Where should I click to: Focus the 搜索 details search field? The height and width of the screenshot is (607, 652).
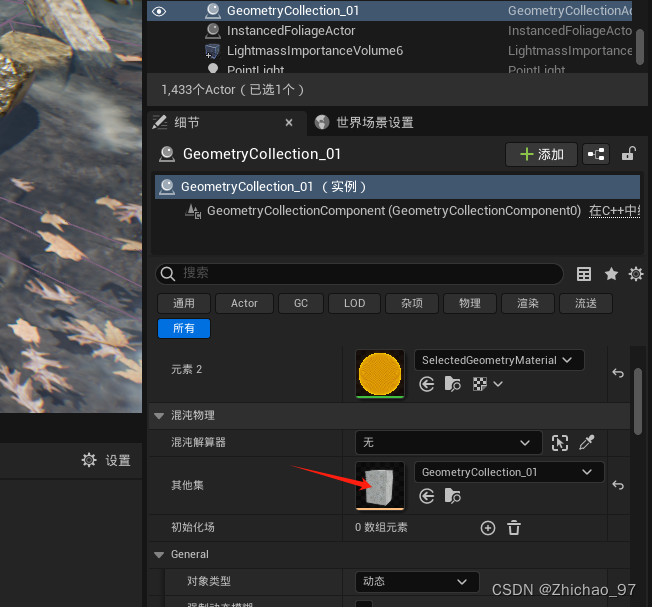359,274
